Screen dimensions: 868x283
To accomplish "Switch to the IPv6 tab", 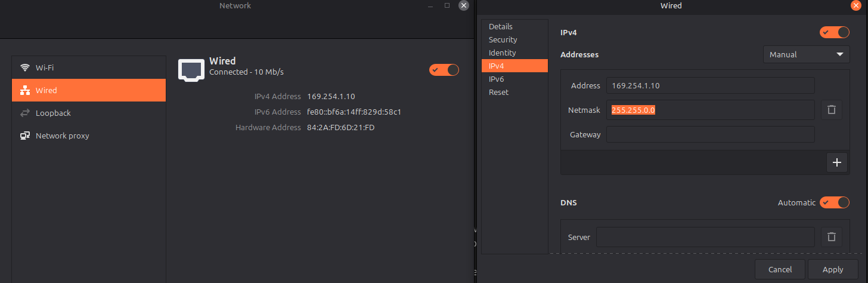I will pos(497,79).
